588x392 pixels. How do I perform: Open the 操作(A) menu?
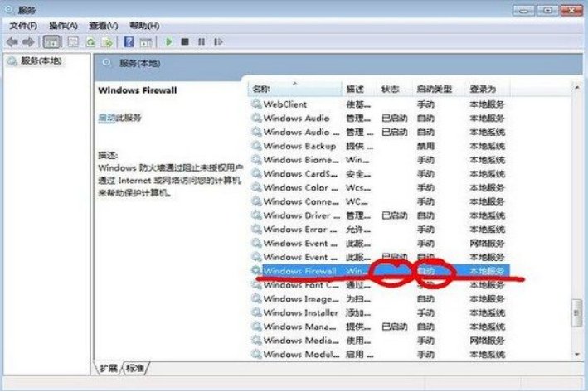pos(63,26)
